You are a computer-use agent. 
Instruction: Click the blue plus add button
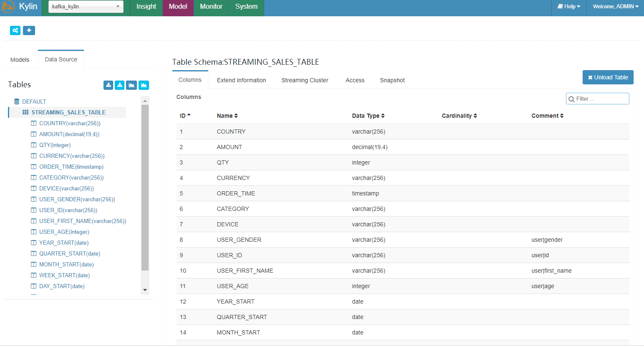pyautogui.click(x=29, y=30)
